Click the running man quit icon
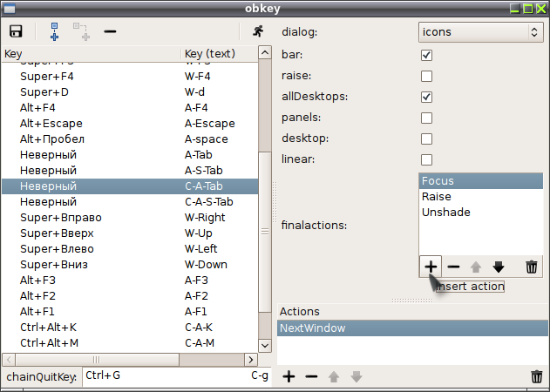 tap(258, 31)
